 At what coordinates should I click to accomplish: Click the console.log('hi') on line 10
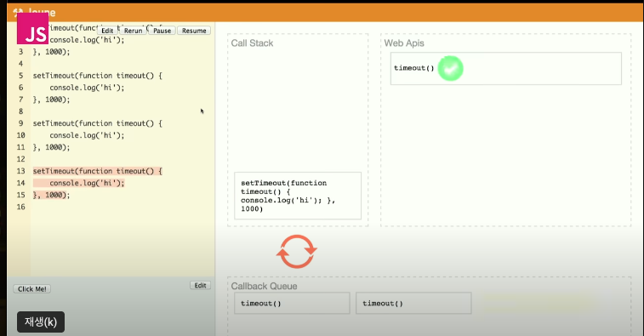pyautogui.click(x=87, y=135)
